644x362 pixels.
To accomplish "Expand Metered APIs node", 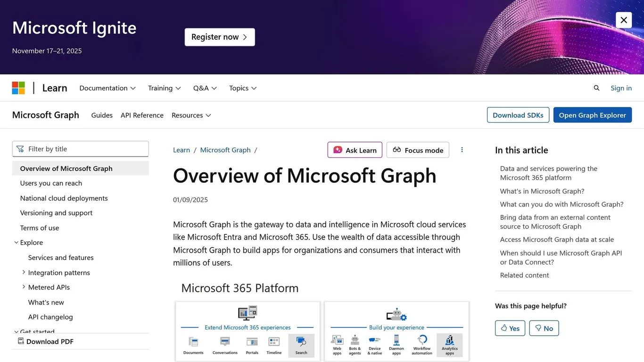I will tap(24, 287).
